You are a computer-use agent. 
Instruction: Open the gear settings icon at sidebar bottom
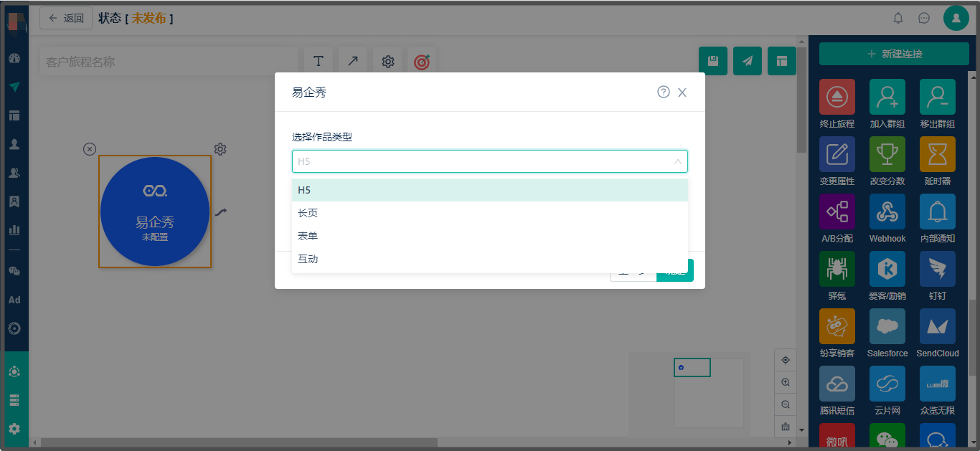14,429
